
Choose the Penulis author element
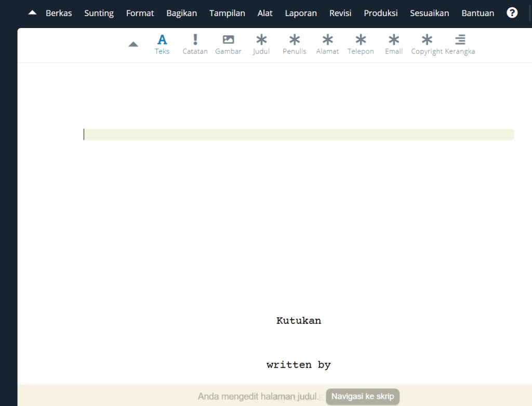pyautogui.click(x=295, y=40)
